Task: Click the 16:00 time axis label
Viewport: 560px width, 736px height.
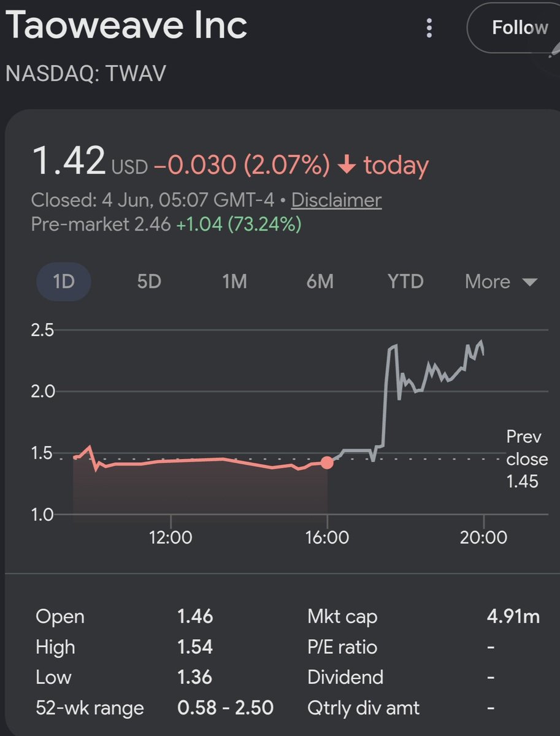Action: pos(327,538)
